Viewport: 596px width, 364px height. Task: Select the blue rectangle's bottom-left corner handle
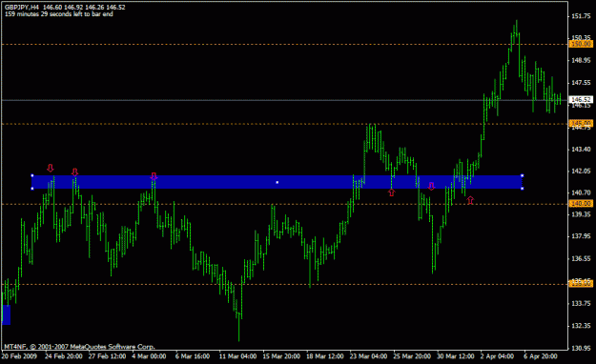click(x=32, y=189)
